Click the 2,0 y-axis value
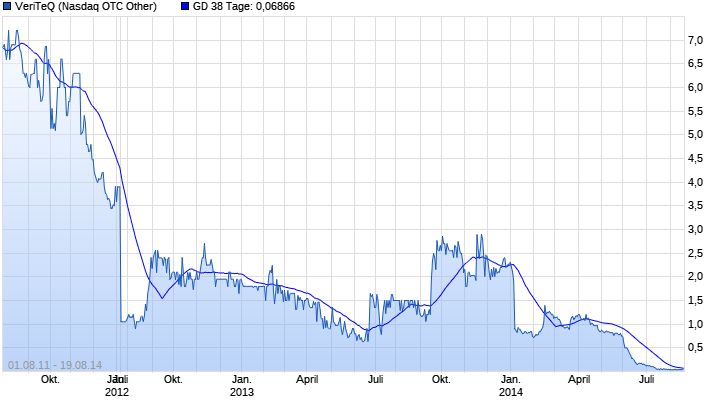 click(695, 276)
